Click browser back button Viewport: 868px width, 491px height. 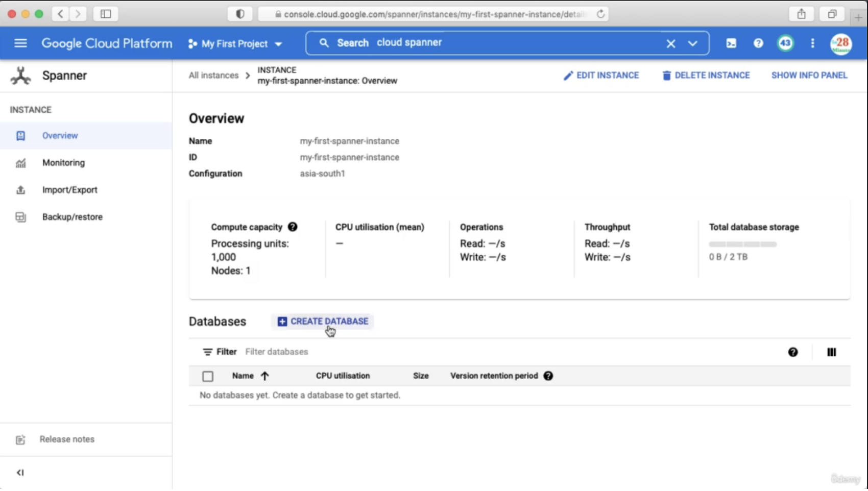coord(60,14)
